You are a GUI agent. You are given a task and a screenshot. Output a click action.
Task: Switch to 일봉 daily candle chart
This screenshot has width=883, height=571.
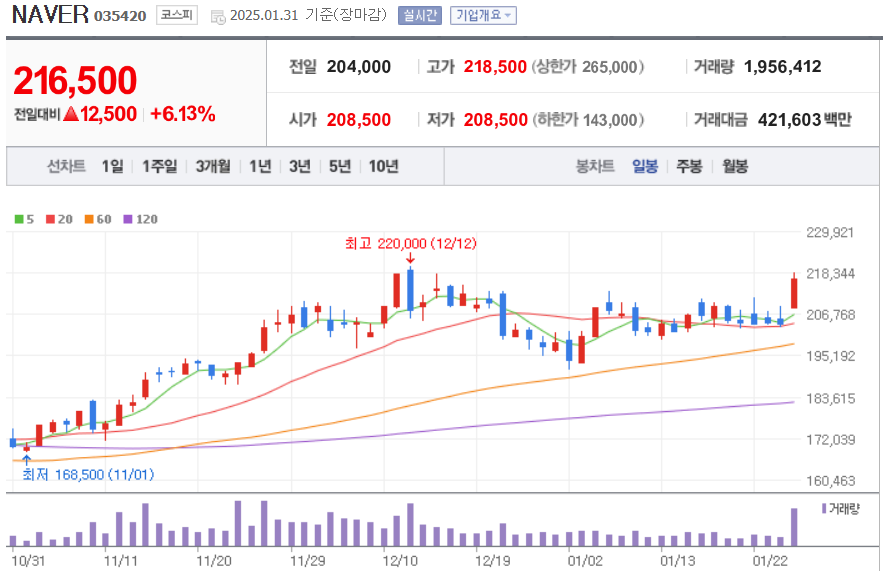645,166
